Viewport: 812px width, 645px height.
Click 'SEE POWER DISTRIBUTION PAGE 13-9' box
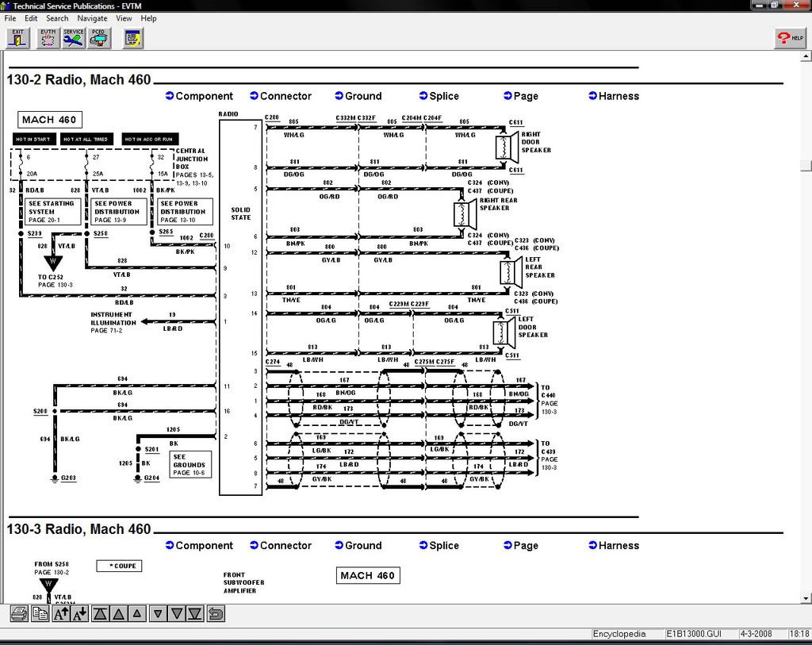coord(119,211)
